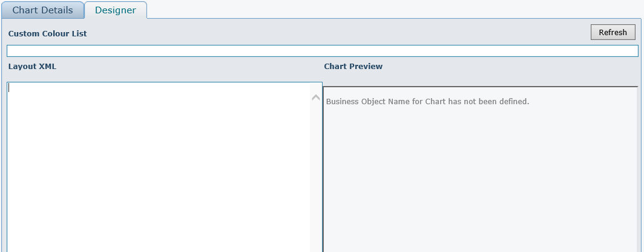Screen dimensions: 644x252
Task: Click the scroll-up arrow in Layout XML editor
Action: click(315, 98)
